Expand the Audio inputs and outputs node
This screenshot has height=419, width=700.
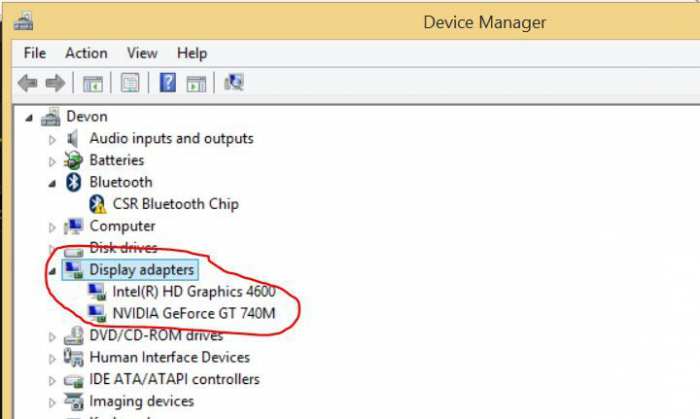[x=53, y=139]
